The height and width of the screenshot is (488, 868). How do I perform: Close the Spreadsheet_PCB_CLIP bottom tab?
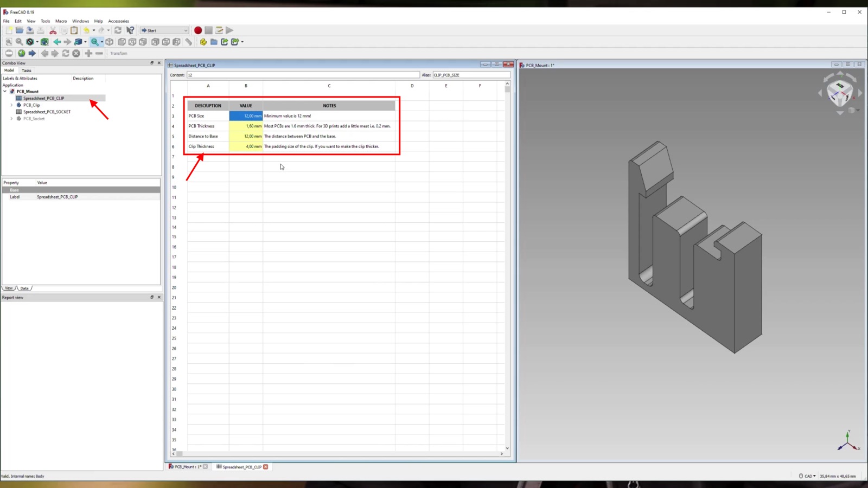[266, 466]
